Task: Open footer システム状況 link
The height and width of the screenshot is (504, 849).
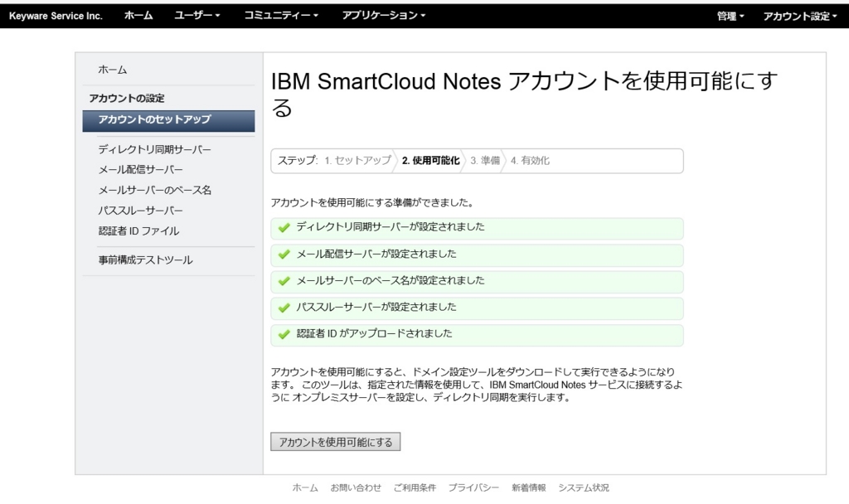Action: 584,487
